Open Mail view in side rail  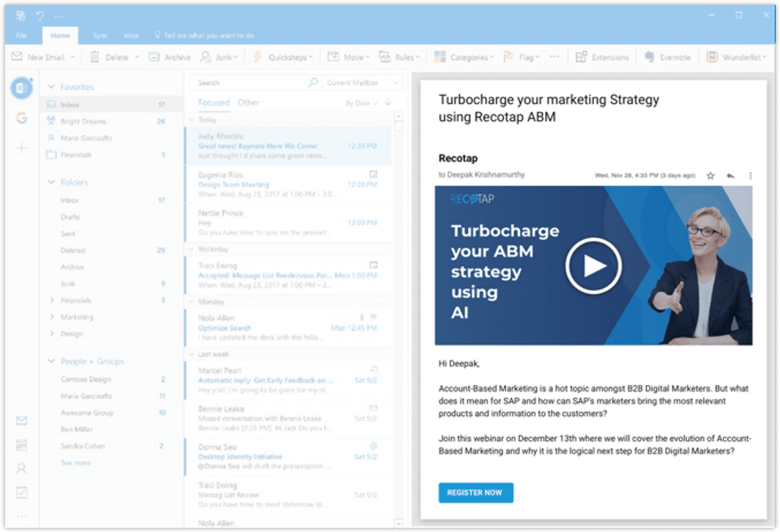coord(21,421)
